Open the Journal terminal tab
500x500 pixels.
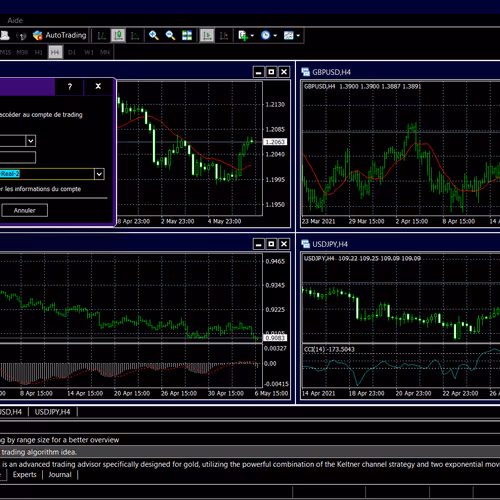pyautogui.click(x=60, y=475)
